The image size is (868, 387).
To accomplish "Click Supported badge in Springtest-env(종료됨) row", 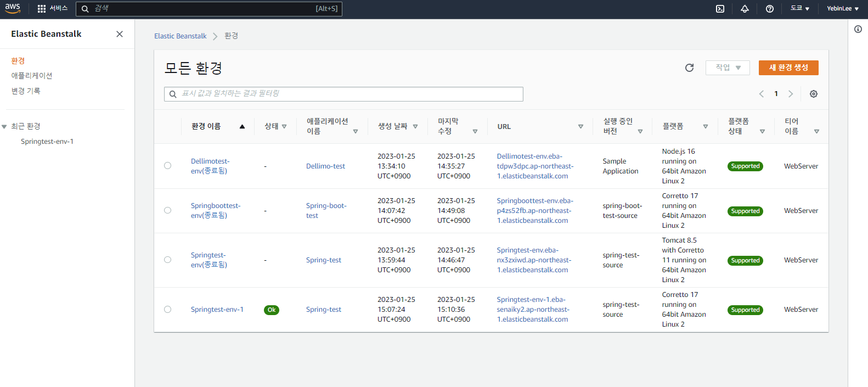I will (745, 261).
